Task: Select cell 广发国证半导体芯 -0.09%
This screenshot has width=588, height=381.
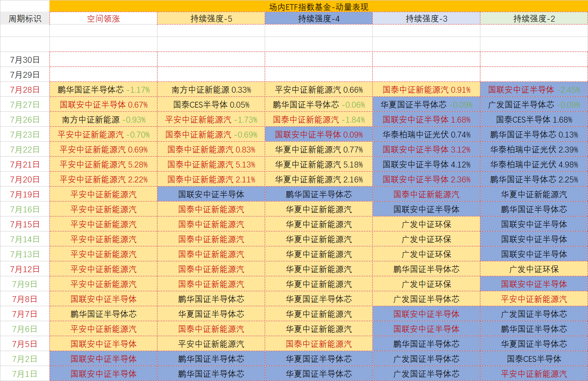Action: tap(534, 105)
